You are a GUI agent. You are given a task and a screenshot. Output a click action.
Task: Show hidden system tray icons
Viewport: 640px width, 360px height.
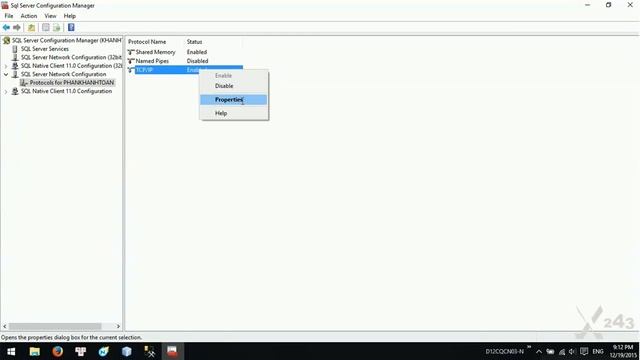539,351
